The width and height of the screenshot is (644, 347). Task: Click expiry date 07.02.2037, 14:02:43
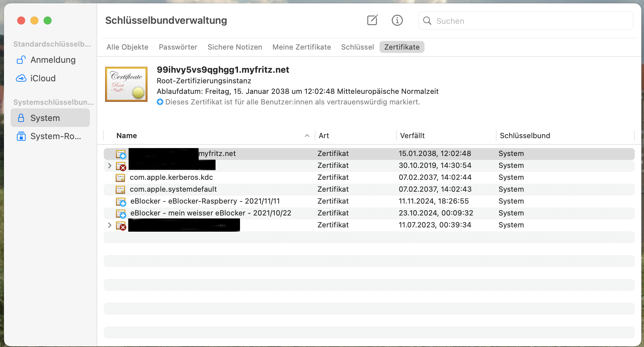[435, 189]
